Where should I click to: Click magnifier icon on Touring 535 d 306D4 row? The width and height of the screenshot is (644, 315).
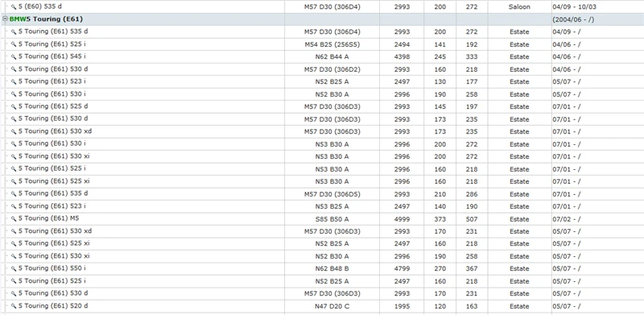click(14, 32)
